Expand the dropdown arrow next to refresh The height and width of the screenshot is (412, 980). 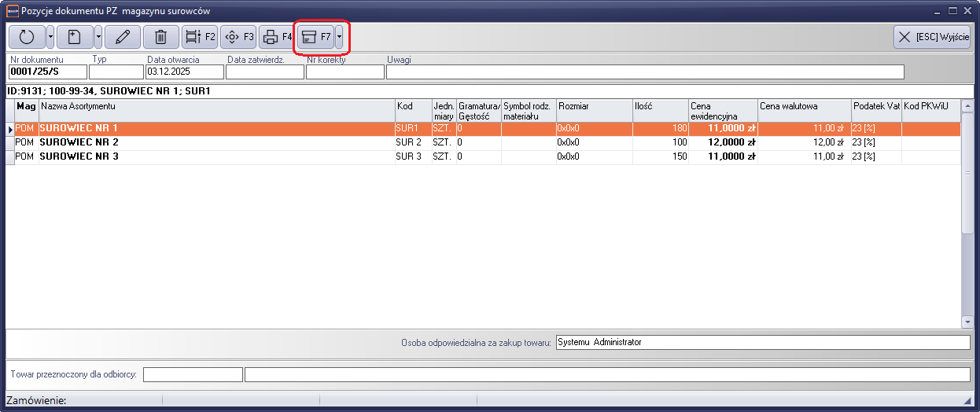pos(50,37)
